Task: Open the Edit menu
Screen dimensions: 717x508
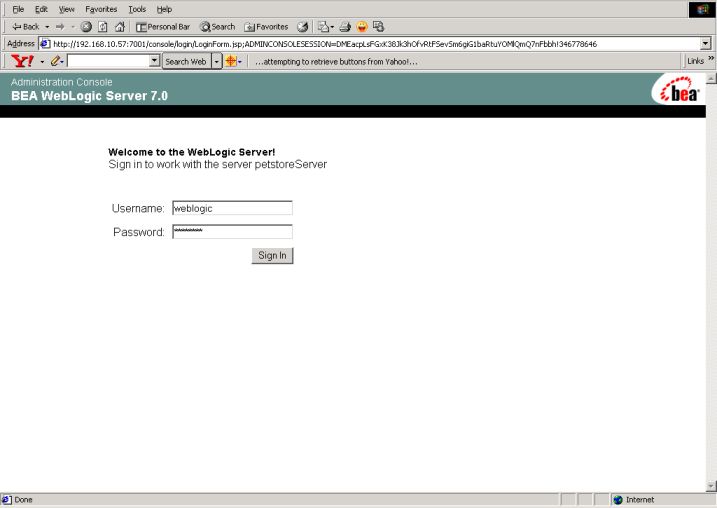Action: [41, 9]
